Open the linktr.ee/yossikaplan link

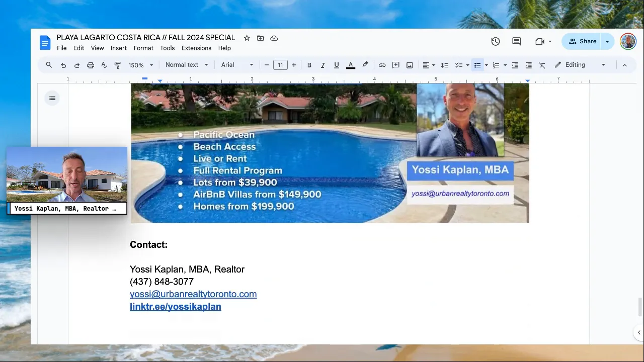(176, 307)
